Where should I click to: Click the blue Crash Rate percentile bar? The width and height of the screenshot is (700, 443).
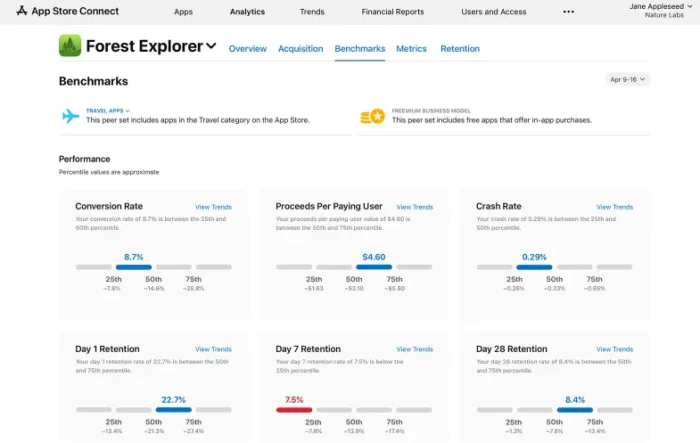point(534,267)
